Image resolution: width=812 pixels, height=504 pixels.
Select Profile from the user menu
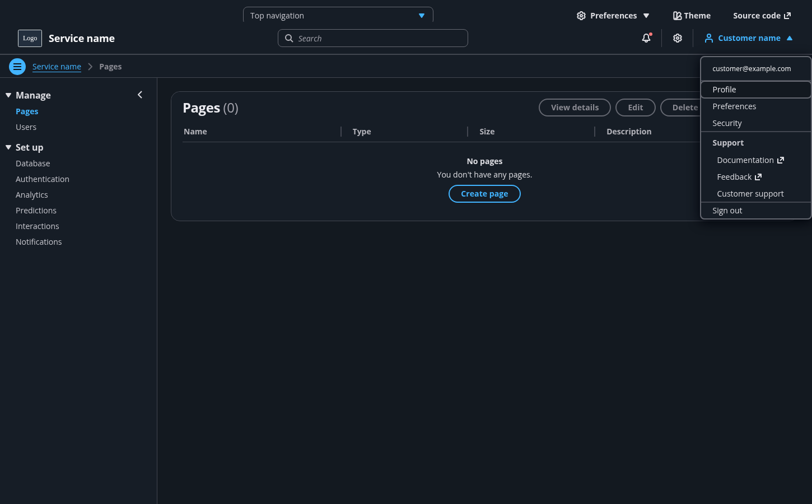click(x=724, y=90)
